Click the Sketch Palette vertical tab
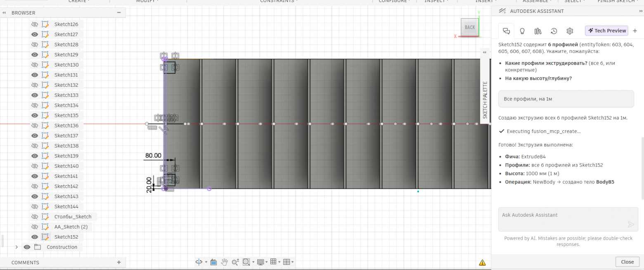 [x=485, y=99]
